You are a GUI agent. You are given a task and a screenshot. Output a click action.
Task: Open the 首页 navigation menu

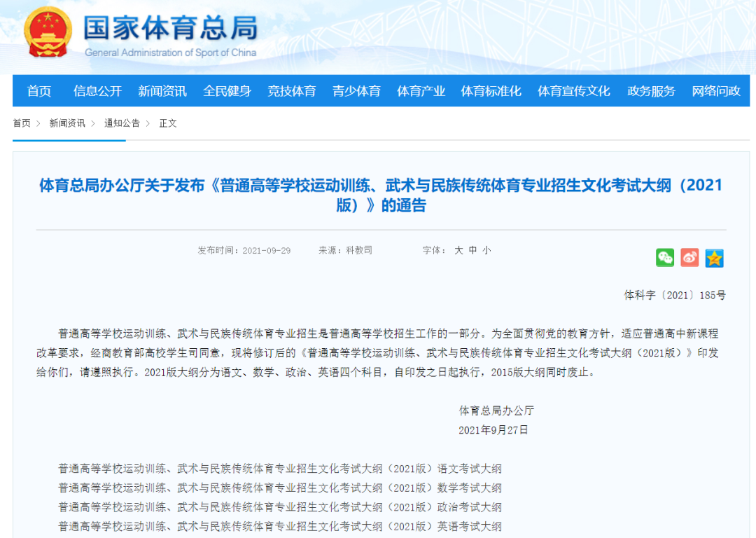coord(38,90)
